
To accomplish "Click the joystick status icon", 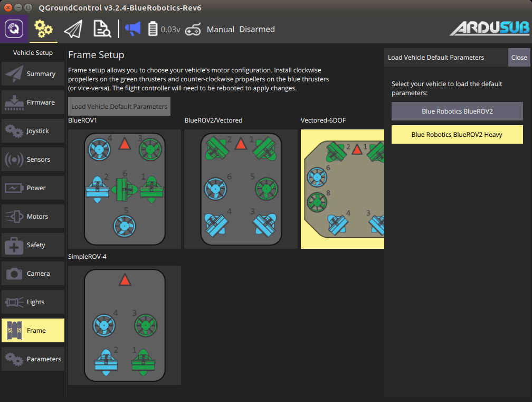I will pos(193,30).
